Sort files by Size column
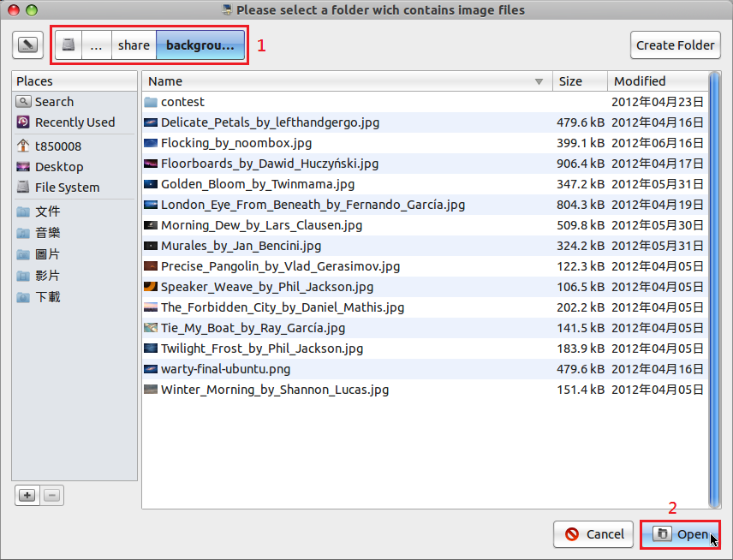Viewport: 733px width, 560px height. 580,81
